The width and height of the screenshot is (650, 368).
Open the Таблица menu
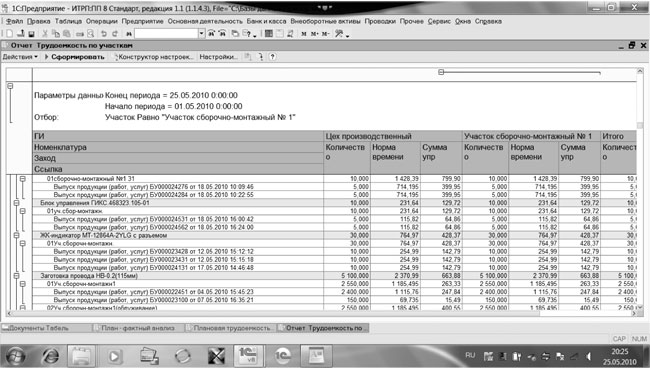(x=68, y=21)
